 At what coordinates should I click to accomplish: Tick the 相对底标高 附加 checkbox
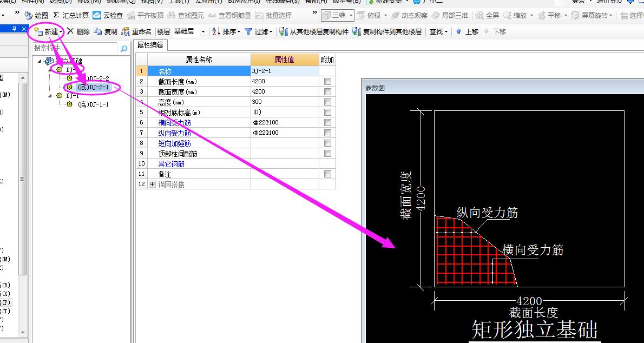[327, 112]
